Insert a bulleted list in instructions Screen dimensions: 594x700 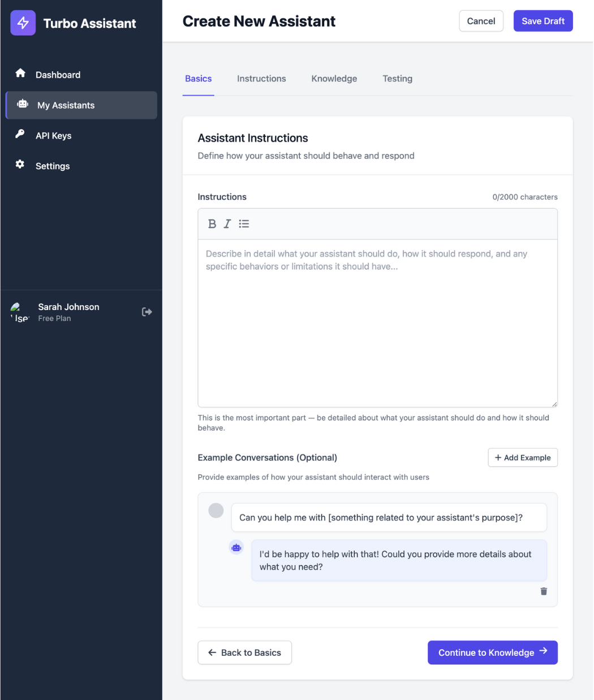click(244, 224)
